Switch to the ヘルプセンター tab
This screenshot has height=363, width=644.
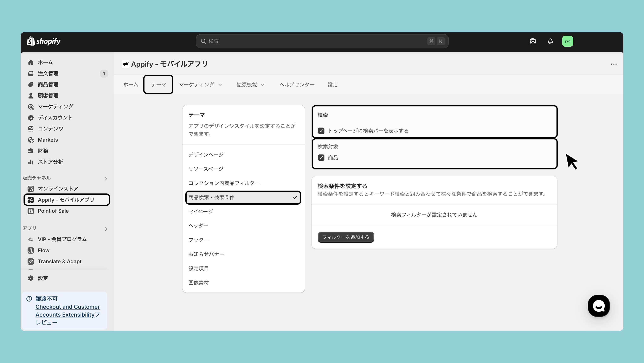point(297,85)
